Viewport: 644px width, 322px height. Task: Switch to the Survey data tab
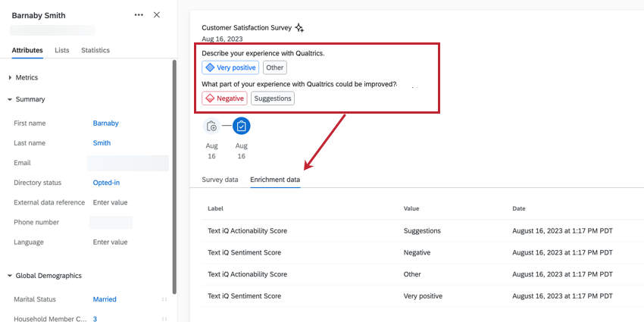pos(220,180)
